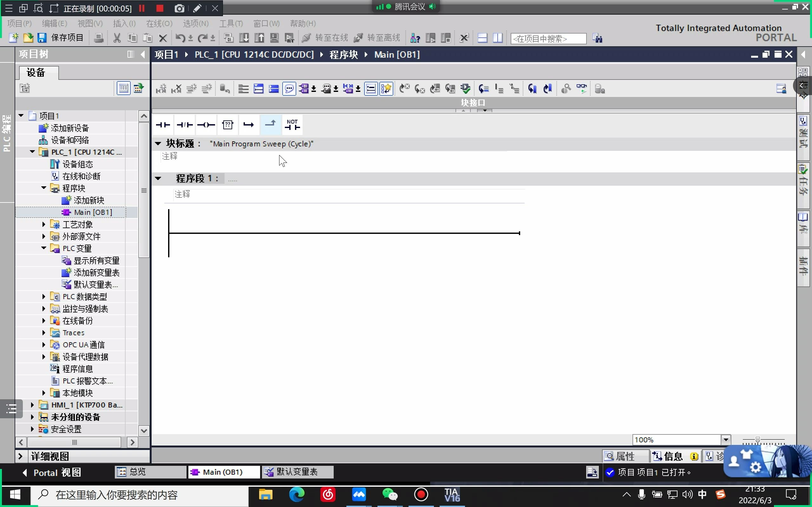This screenshot has width=812, height=507.
Task: Collapse the 程序块 folder
Action: [44, 188]
